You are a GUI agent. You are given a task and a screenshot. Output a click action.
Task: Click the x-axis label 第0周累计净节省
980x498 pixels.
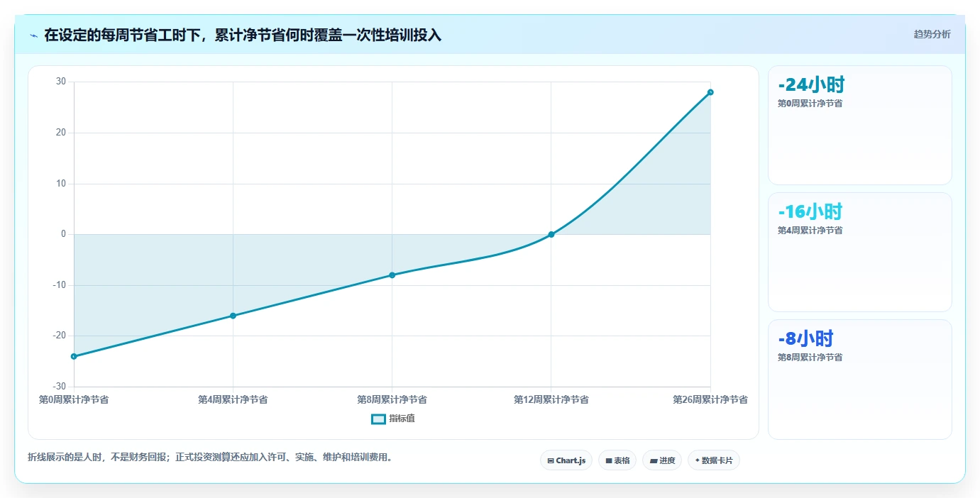74,399
